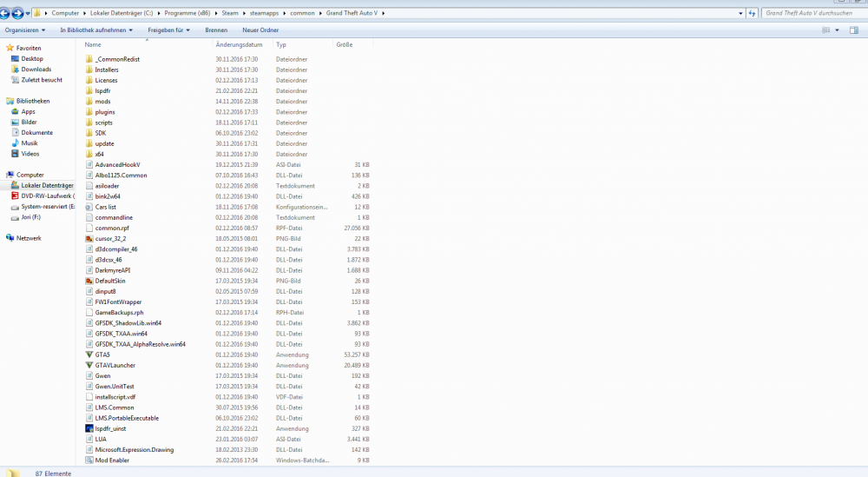Click the Grand Theft Auto V search field

(x=814, y=13)
